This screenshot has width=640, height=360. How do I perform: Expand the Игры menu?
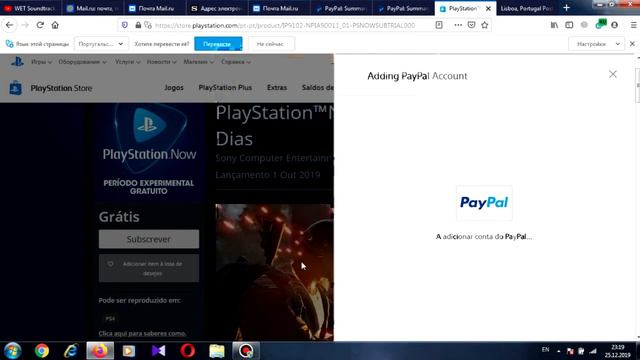pyautogui.click(x=41, y=62)
